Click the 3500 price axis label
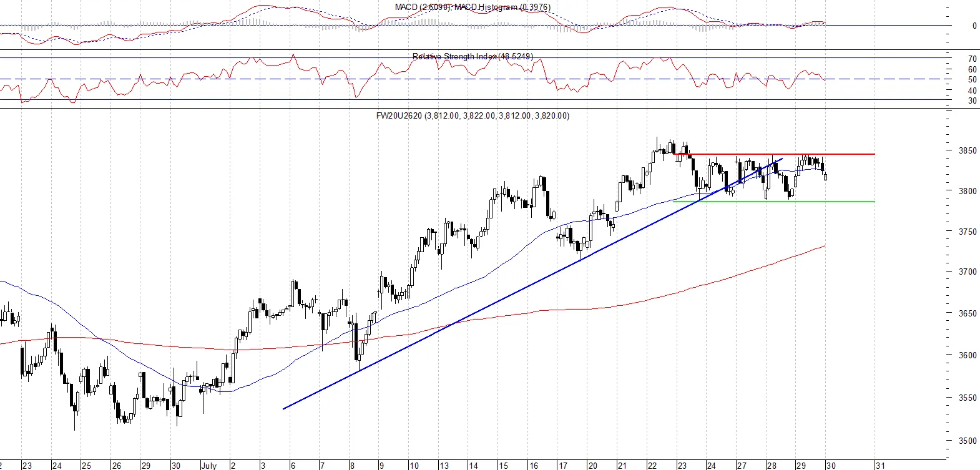 (968, 441)
